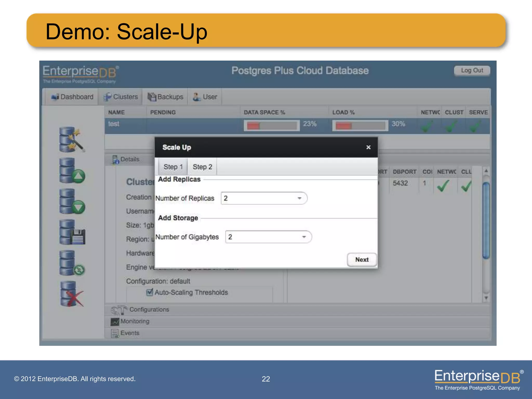The image size is (532, 399).
Task: Switch to the Clusters tab
Action: click(x=121, y=97)
